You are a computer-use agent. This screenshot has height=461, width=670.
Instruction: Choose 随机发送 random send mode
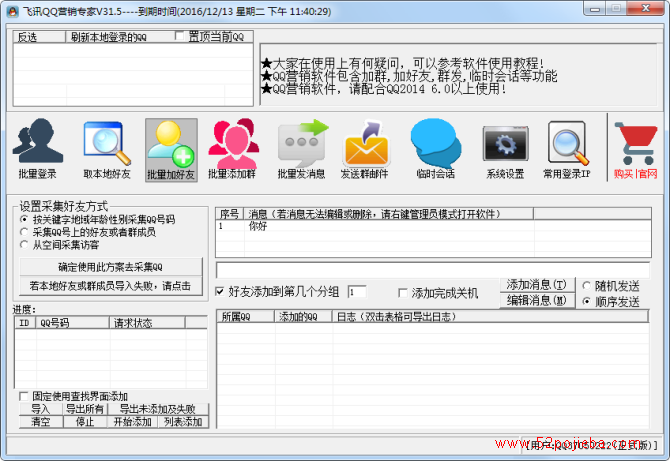[587, 286]
